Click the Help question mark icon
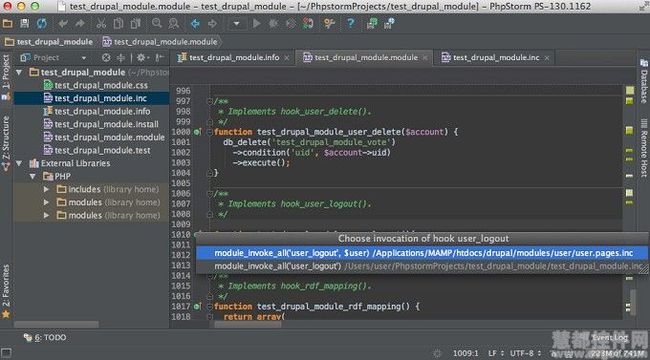650x360 pixels. coord(350,23)
